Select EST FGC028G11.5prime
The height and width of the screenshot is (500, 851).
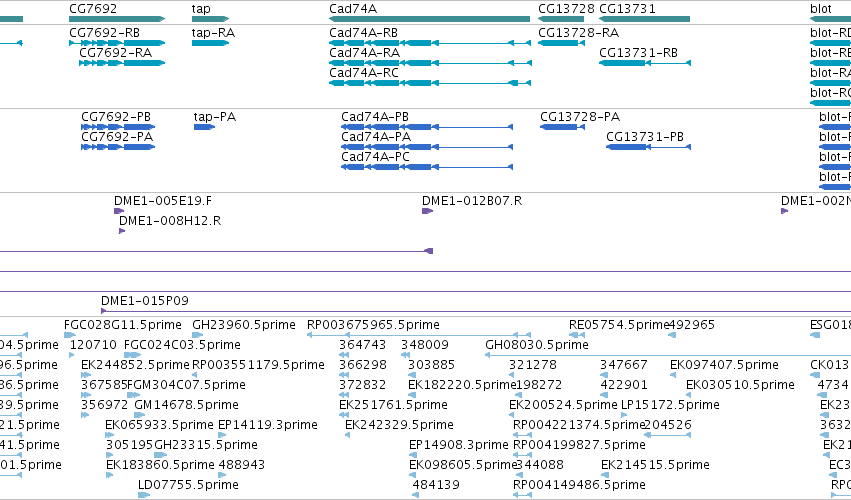point(123,325)
